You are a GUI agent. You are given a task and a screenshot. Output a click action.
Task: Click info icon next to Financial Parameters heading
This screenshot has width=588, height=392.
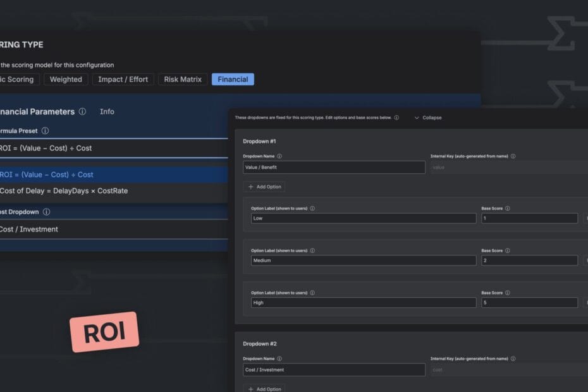pos(82,112)
